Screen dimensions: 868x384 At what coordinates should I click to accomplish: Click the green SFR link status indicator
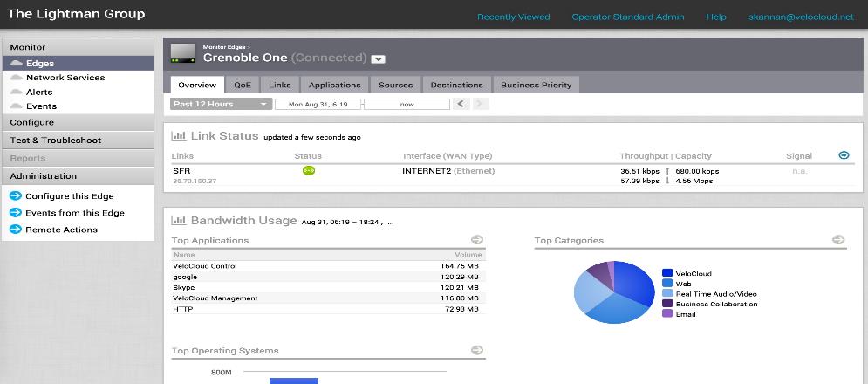pyautogui.click(x=308, y=171)
